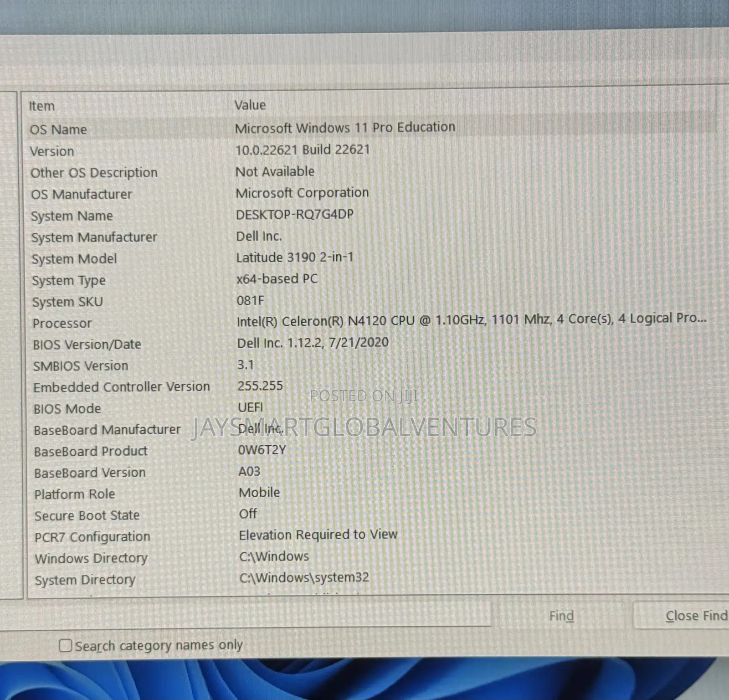Click value 'Not Available'
This screenshot has height=700, width=729.
click(x=275, y=172)
